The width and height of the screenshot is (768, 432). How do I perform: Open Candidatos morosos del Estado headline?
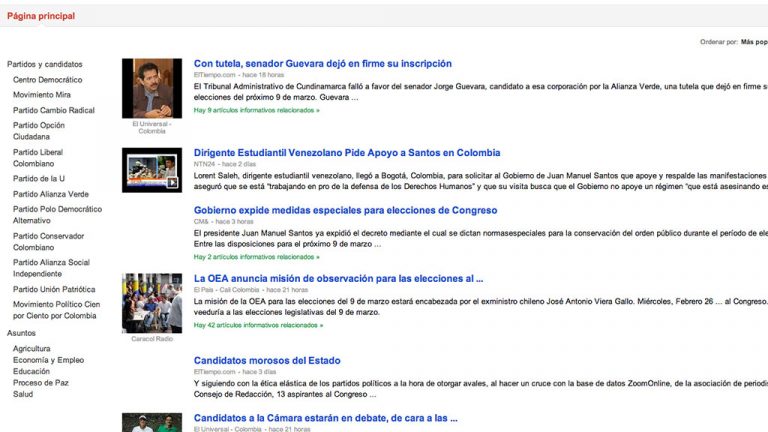(267, 360)
